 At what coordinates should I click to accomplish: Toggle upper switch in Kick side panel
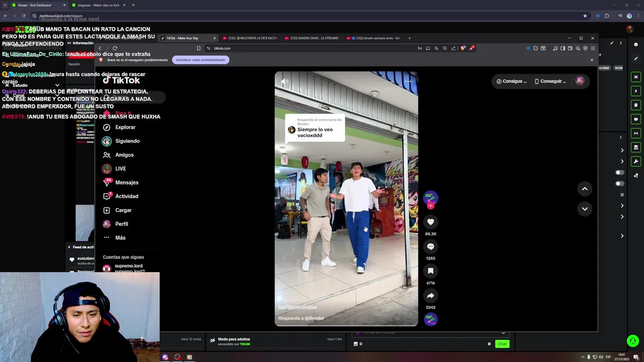620,172
